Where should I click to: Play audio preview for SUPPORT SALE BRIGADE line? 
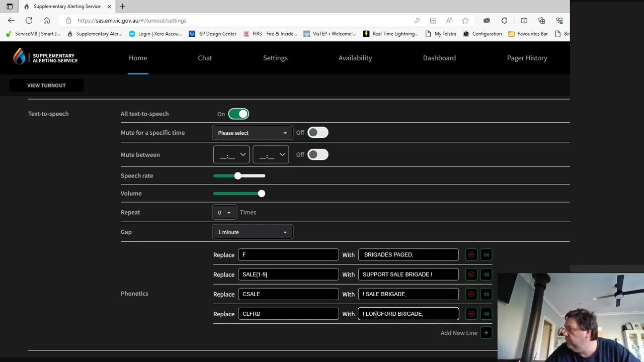coord(486,275)
